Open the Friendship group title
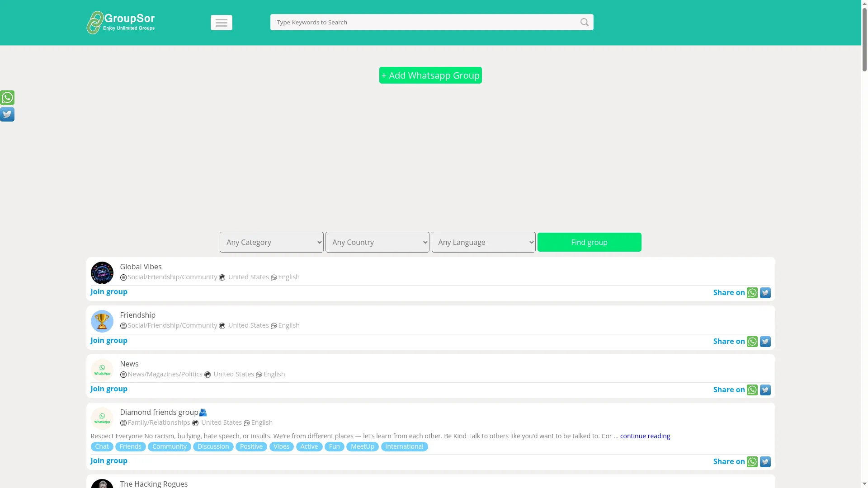The image size is (868, 488). tap(138, 315)
